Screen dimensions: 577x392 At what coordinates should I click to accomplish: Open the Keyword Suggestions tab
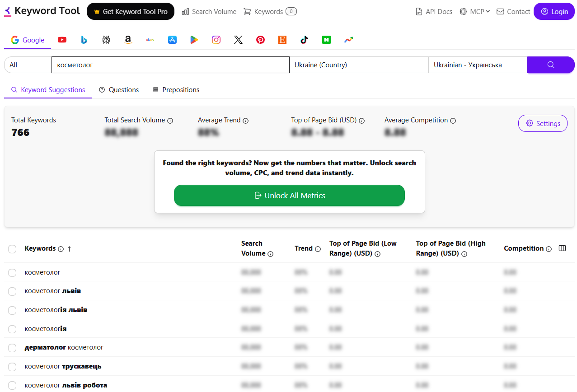pos(48,90)
